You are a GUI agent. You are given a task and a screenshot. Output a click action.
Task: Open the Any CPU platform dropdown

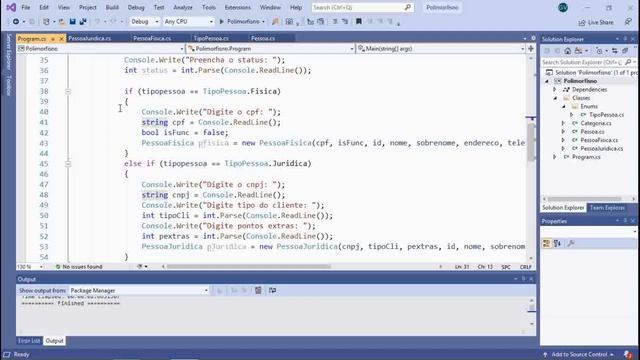(x=188, y=22)
